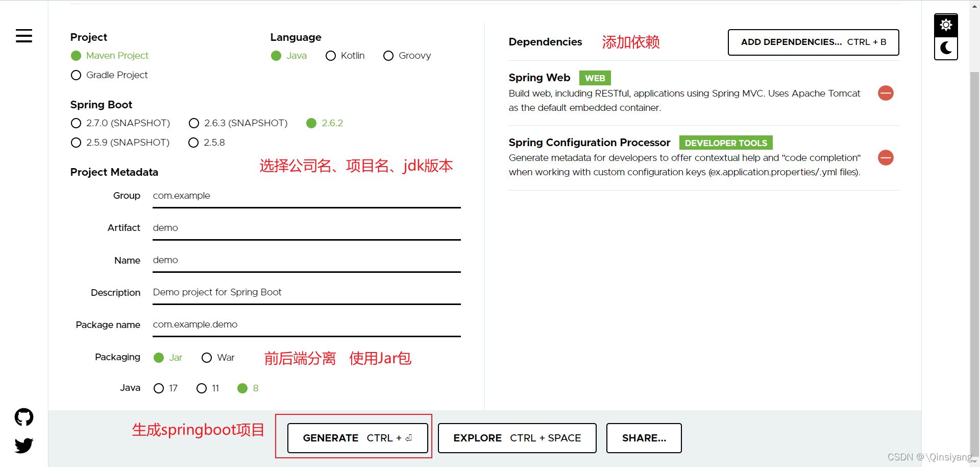Click the Spring Configuration Processor title
980x467 pixels.
tap(589, 143)
